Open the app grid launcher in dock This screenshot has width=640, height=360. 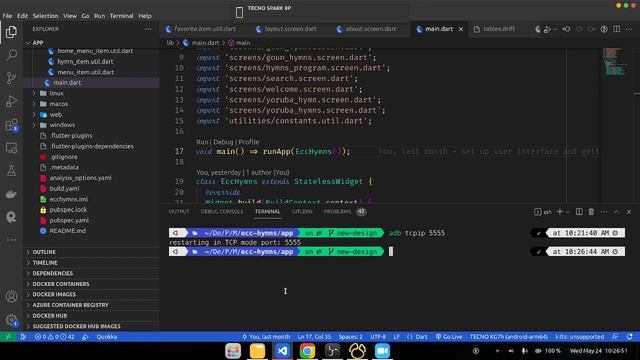click(x=233, y=351)
